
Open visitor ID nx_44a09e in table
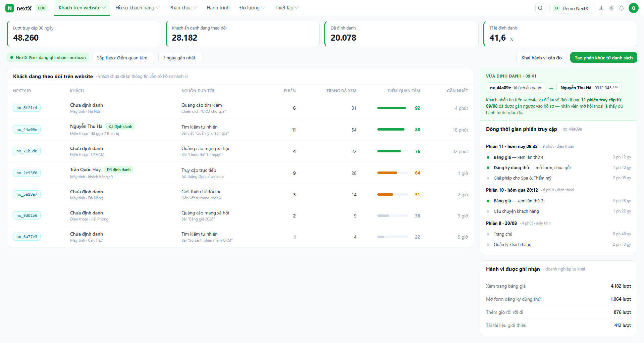point(27,130)
